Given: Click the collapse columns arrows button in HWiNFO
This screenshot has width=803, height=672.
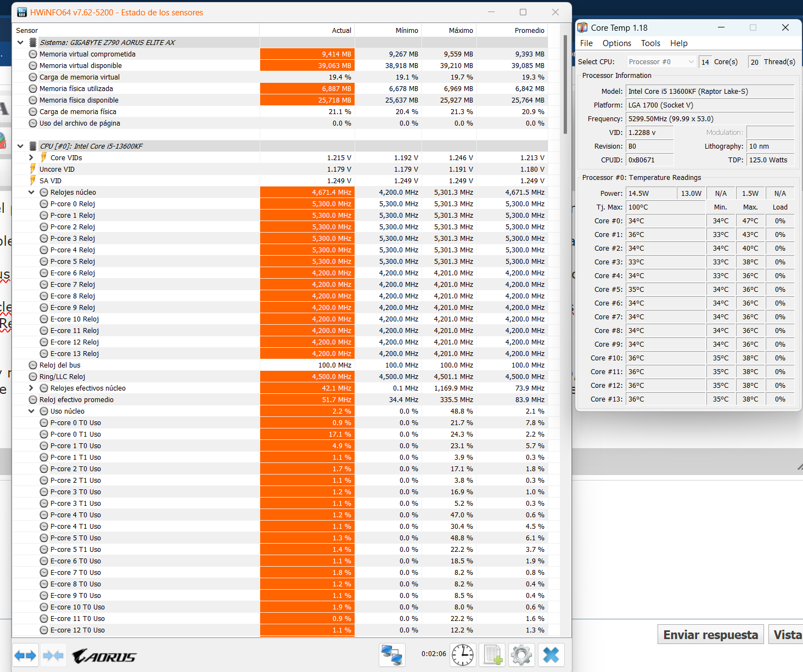Looking at the screenshot, I should tap(53, 655).
